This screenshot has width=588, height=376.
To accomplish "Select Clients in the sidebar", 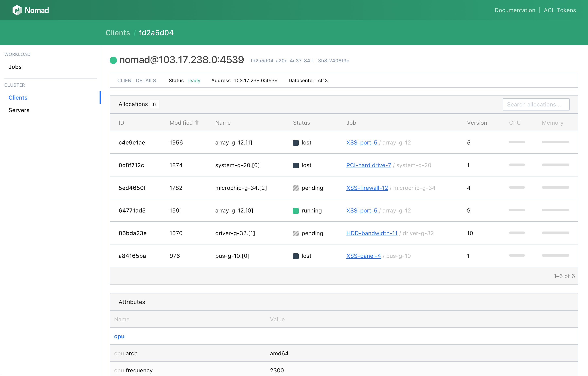I will (x=18, y=97).
